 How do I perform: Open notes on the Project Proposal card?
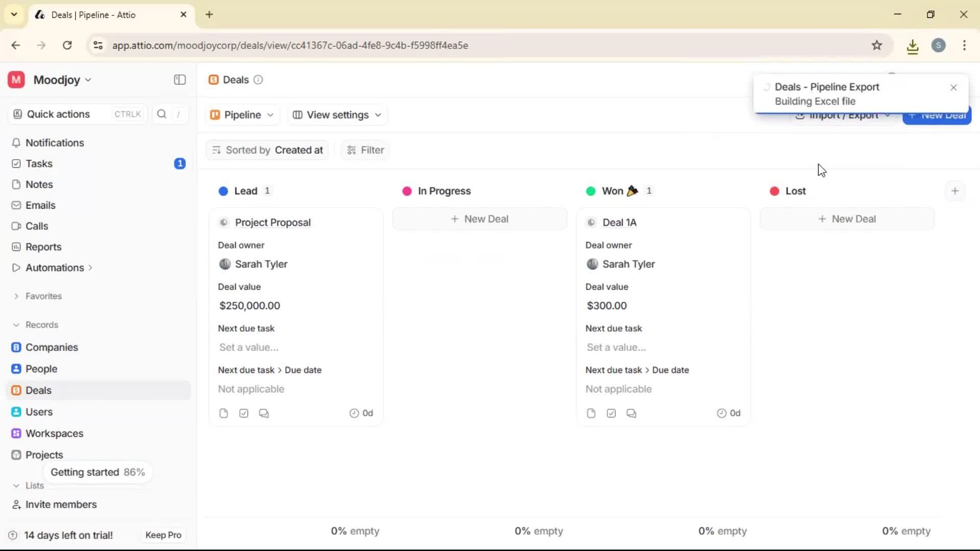coord(224,413)
